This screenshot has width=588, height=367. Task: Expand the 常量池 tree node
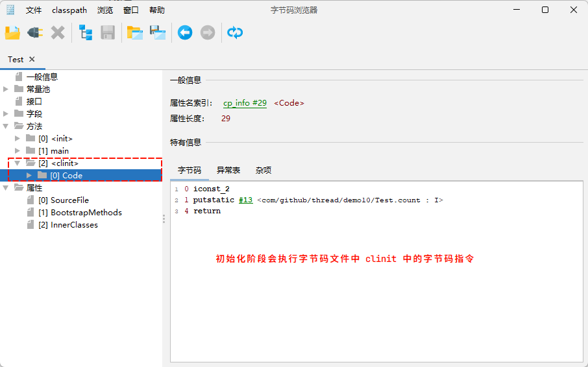[x=6, y=89]
